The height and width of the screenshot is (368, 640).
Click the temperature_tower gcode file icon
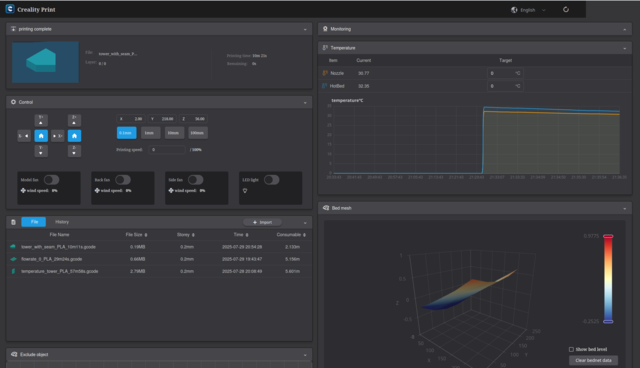(x=13, y=271)
